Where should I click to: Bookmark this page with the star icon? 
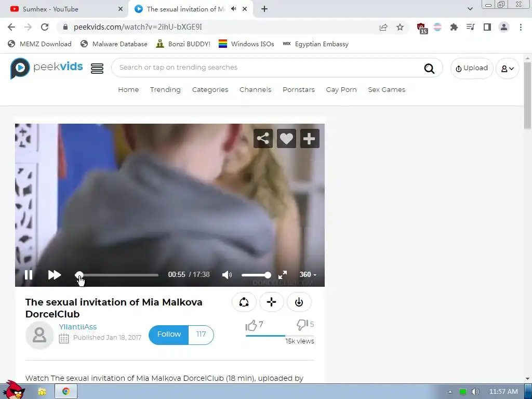tap(400, 27)
